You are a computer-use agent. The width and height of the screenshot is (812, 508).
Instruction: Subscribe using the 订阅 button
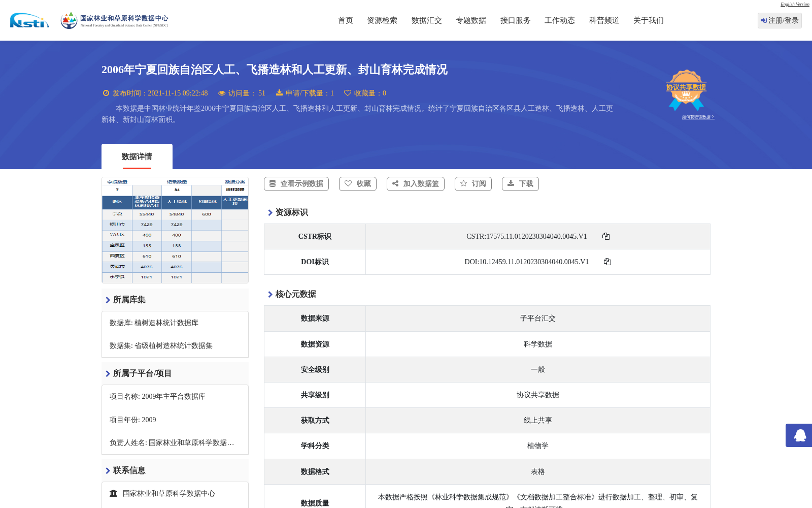[x=473, y=184]
